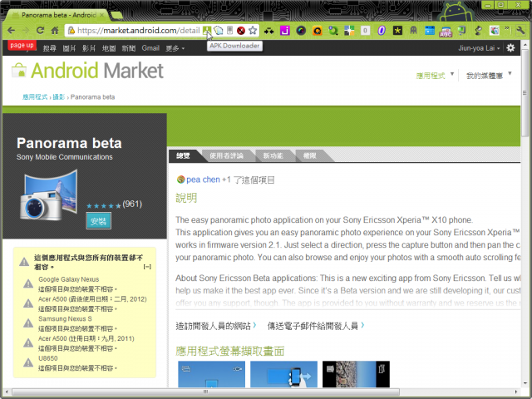This screenshot has height=399, width=532.
Task: Reload the page with the refresh icon
Action: click(x=40, y=30)
